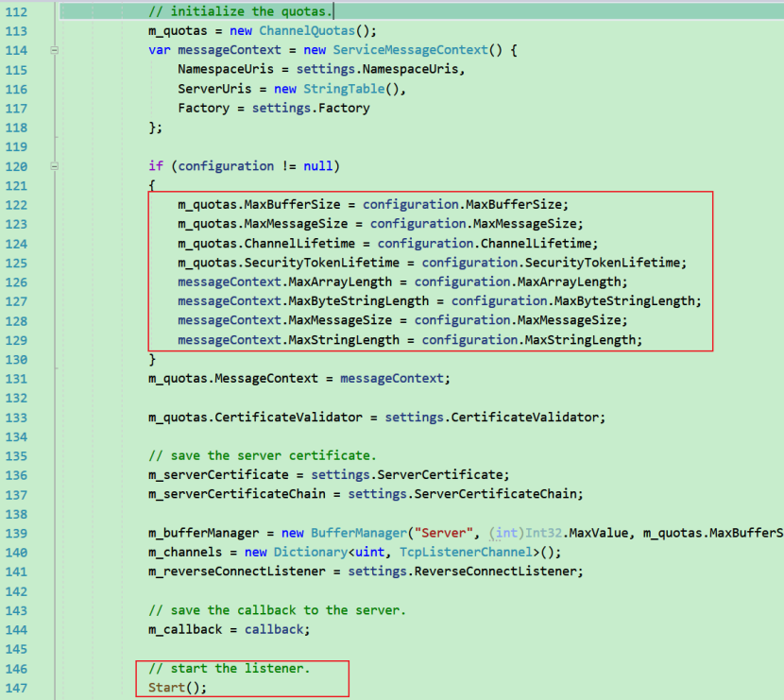The width and height of the screenshot is (784, 700).
Task: Click m_callback on line 144
Action: (x=185, y=629)
